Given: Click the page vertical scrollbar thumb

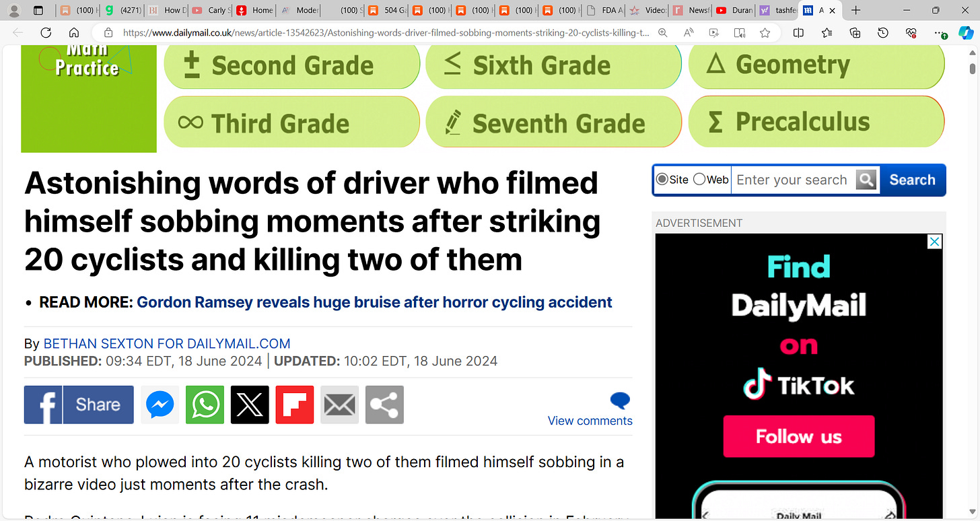Looking at the screenshot, I should (x=973, y=69).
